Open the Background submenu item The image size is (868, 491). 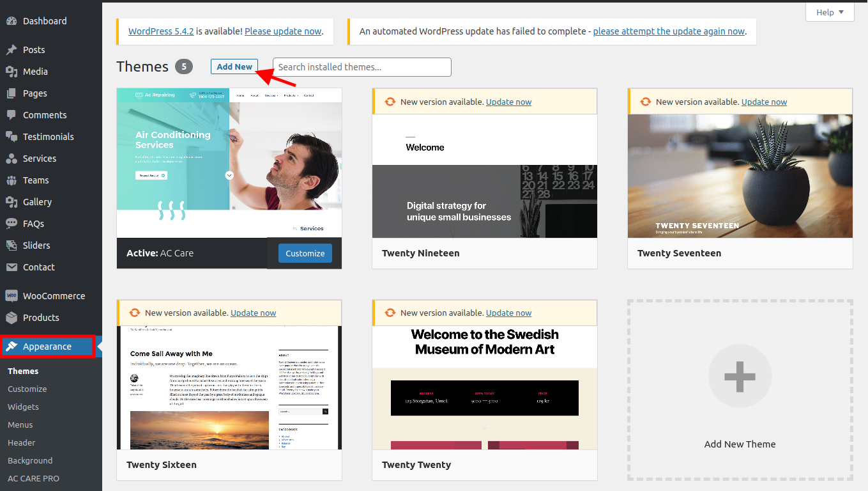coord(30,460)
